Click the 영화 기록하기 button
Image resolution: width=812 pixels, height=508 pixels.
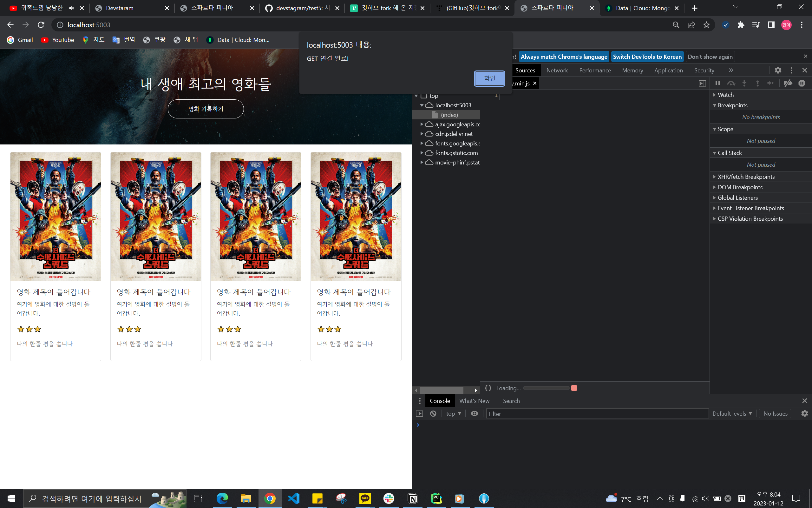pyautogui.click(x=206, y=109)
